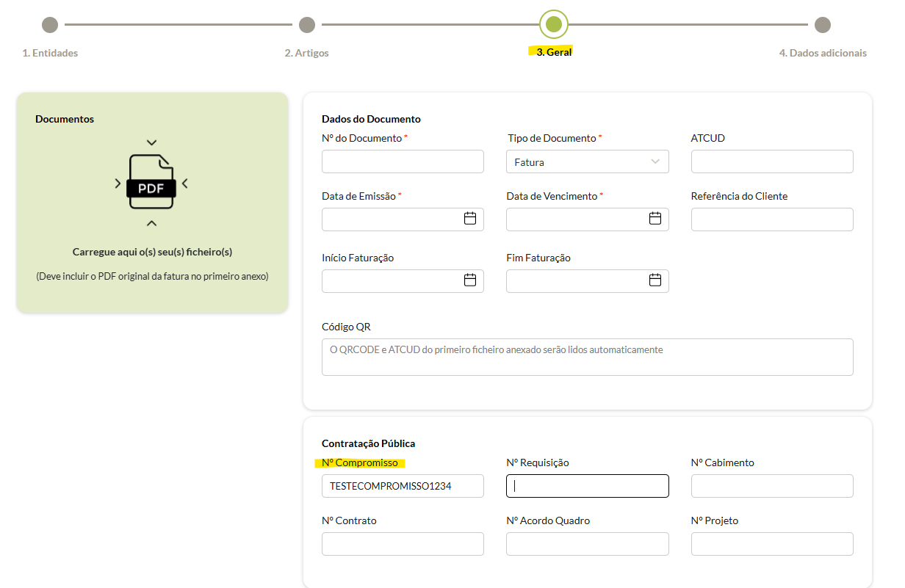Focus the Nº Cabimento input

tap(772, 486)
